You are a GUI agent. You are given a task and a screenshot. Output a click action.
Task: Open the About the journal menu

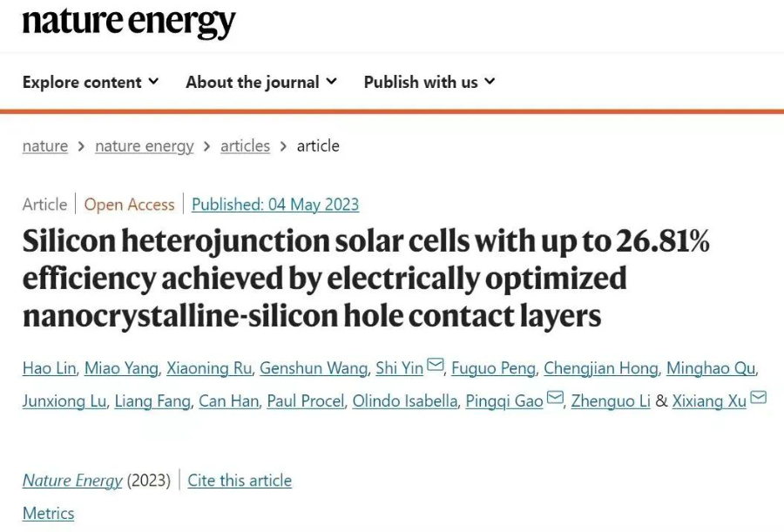(260, 82)
